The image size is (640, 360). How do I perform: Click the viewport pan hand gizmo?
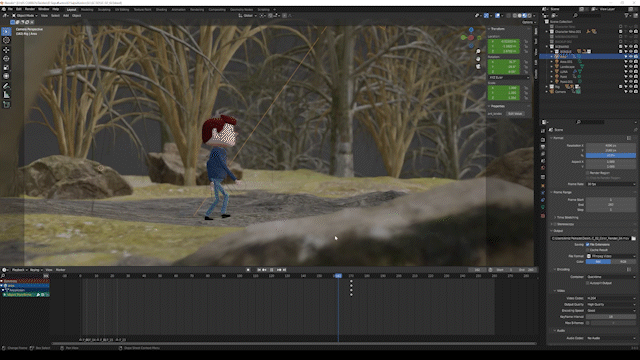pyautogui.click(x=478, y=59)
